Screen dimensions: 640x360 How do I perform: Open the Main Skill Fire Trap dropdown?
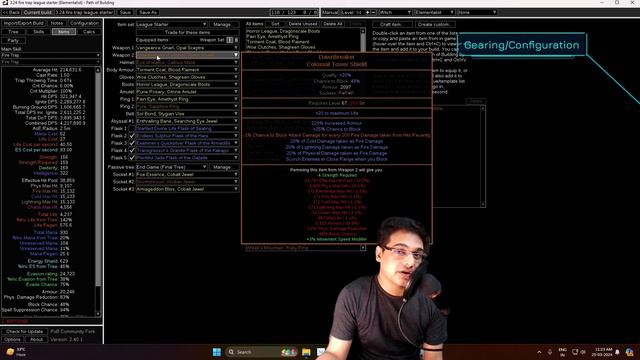point(51,55)
